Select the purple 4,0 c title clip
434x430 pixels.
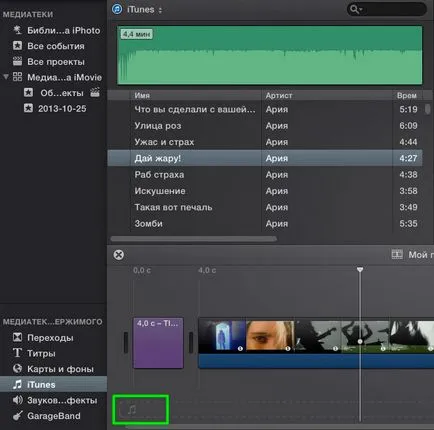pos(158,343)
